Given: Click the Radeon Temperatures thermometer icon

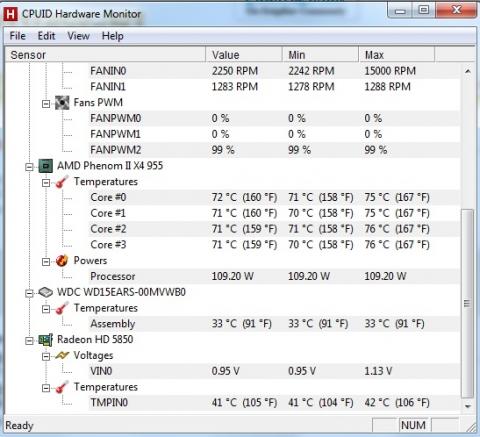Looking at the screenshot, I should 62,387.
